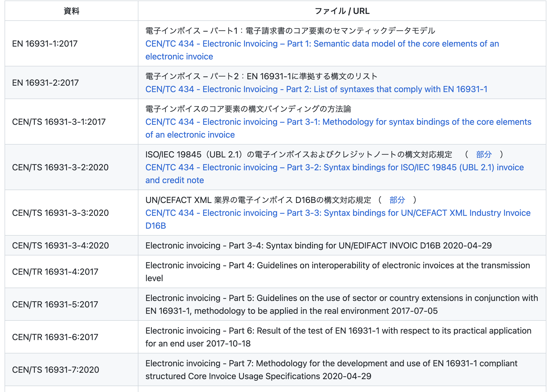Select the CEN/TS 16931-3-2:2020 cell

point(71,167)
